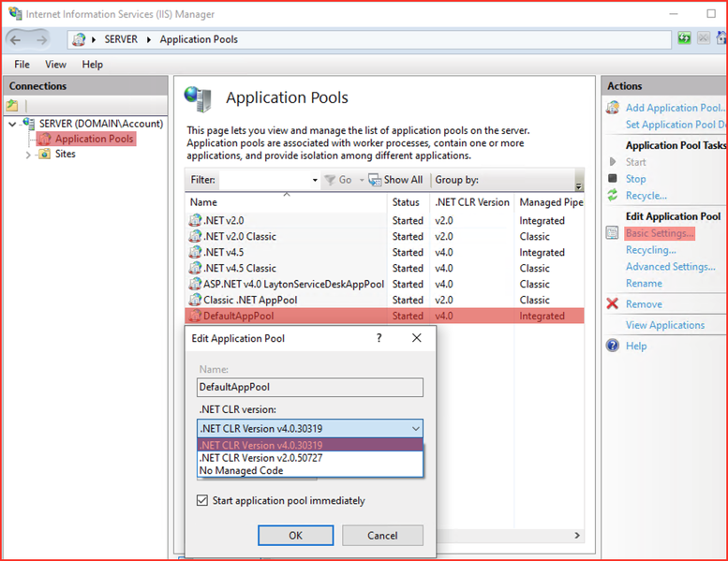Sort by .NET CLR Version column header
Image resolution: width=728 pixels, height=561 pixels.
point(471,202)
